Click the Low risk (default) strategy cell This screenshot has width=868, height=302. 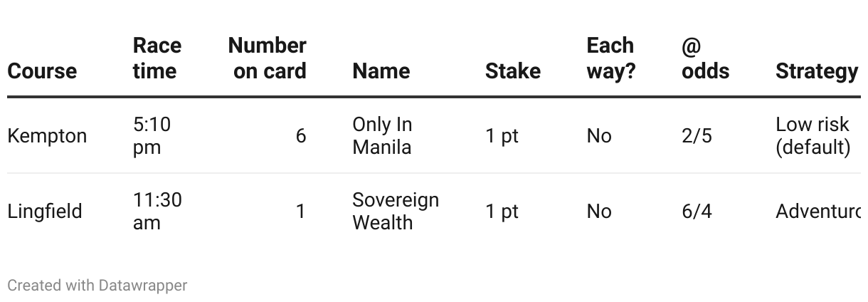(812, 135)
